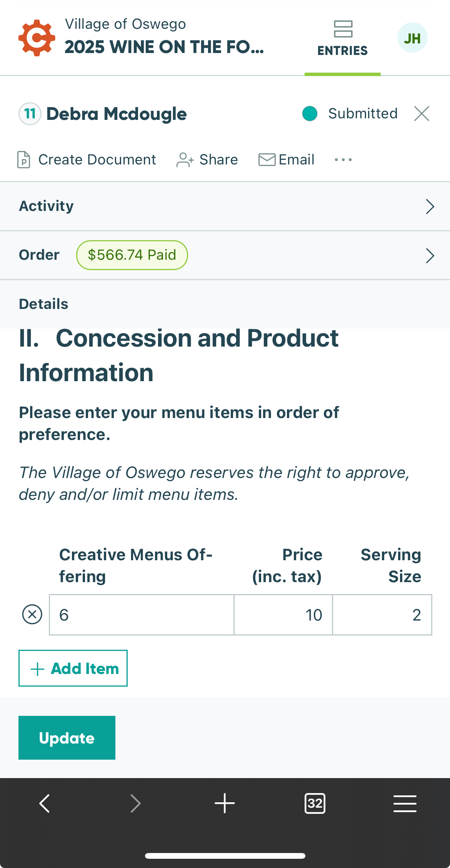Click the Create Document icon
Screen dimensions: 450x868
24,160
